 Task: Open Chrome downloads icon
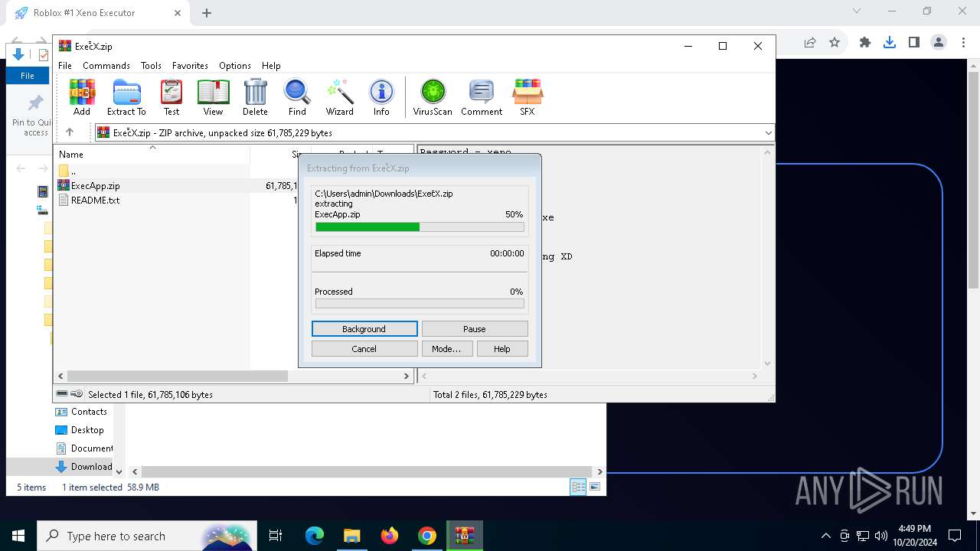[889, 43]
